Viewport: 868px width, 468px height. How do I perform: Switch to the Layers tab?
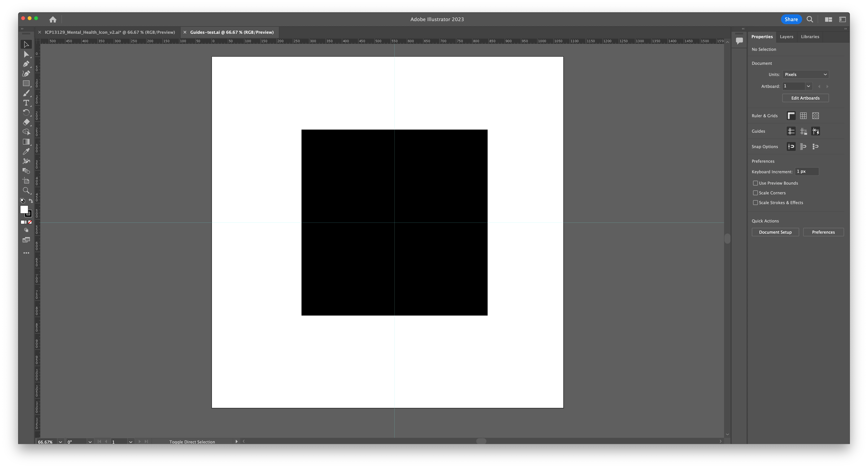point(786,37)
